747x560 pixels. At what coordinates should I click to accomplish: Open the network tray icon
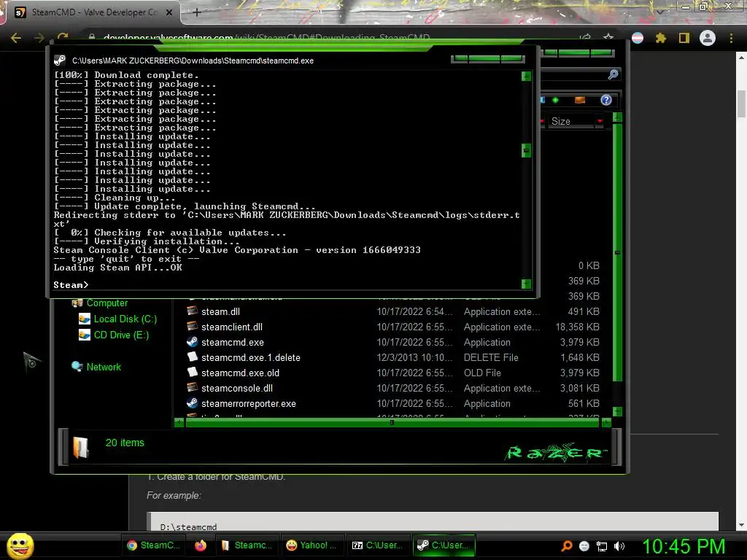(602, 547)
